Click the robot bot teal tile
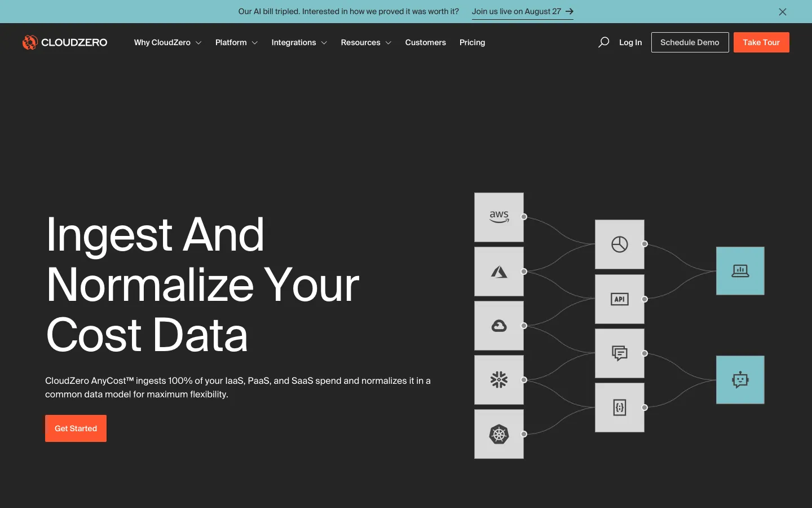Image resolution: width=812 pixels, height=508 pixels. click(x=740, y=380)
